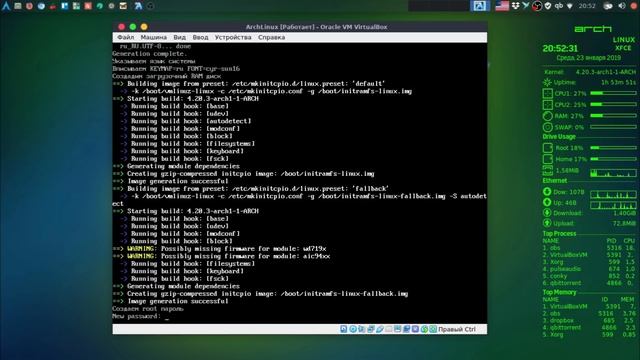Click the CPU1: 27% conky entry
640x360 pixels.
coord(570,93)
